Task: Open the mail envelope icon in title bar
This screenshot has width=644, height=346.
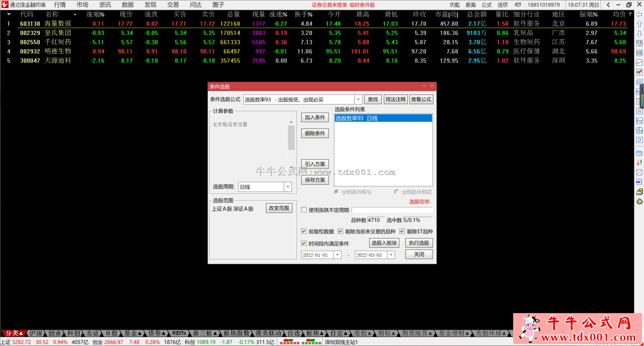Action: coord(518,5)
